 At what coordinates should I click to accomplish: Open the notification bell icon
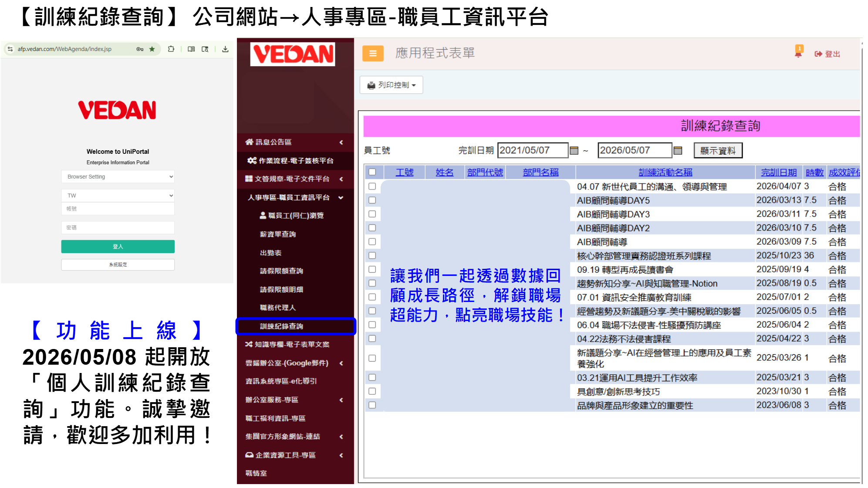click(798, 52)
